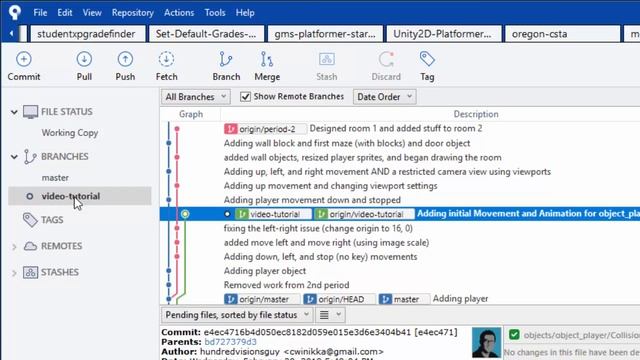Switch to the studentxpgradefinder tab
Viewport: 640px width, 360px height.
point(88,34)
